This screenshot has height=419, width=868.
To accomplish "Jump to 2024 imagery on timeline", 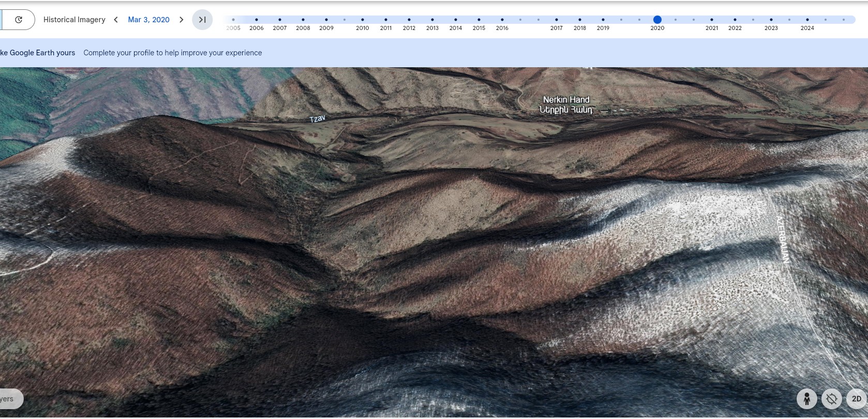I will coord(807,20).
